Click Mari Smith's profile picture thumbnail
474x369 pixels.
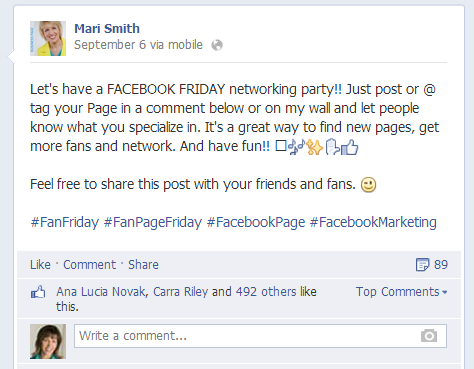pos(48,38)
